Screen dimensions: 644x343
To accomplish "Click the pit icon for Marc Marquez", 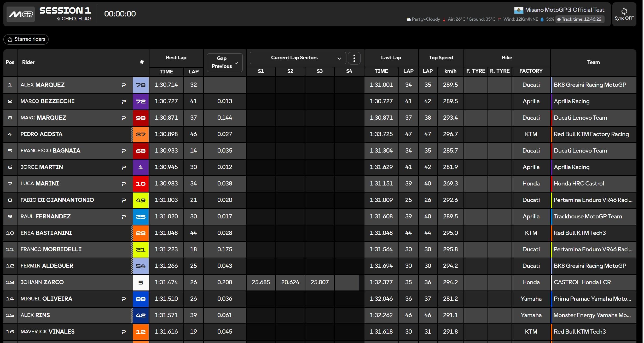I will click(124, 118).
